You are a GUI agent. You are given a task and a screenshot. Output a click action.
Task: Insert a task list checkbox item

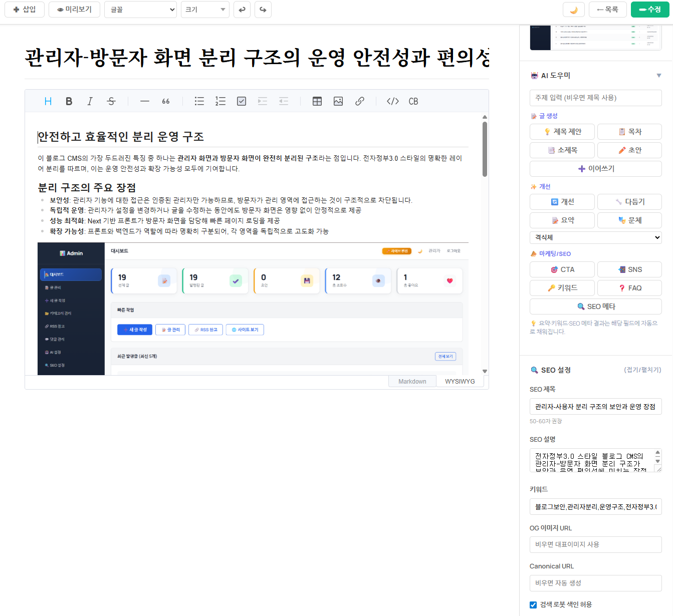click(242, 101)
